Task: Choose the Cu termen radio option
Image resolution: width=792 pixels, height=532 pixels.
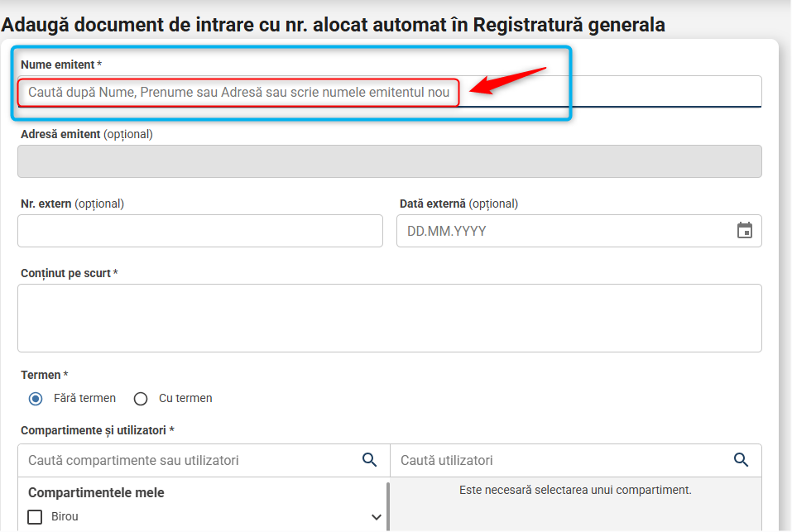Action: (141, 399)
